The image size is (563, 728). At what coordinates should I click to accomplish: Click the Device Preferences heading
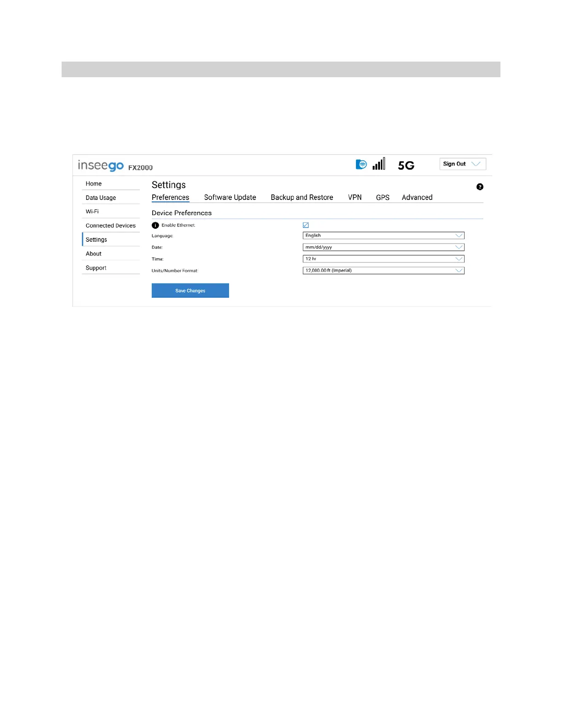click(182, 213)
